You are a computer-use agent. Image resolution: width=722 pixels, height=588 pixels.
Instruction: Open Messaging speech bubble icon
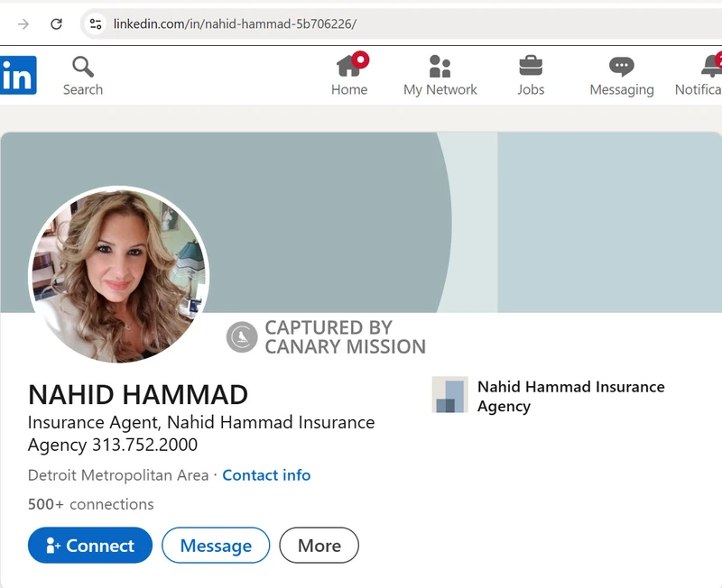[x=622, y=67]
